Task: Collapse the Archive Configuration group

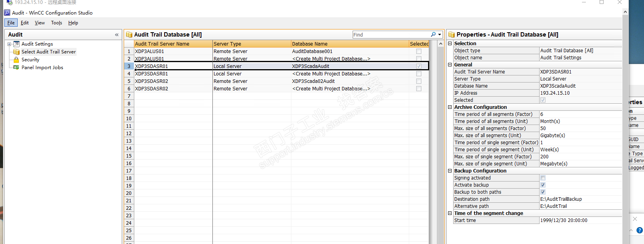Action: [x=450, y=107]
